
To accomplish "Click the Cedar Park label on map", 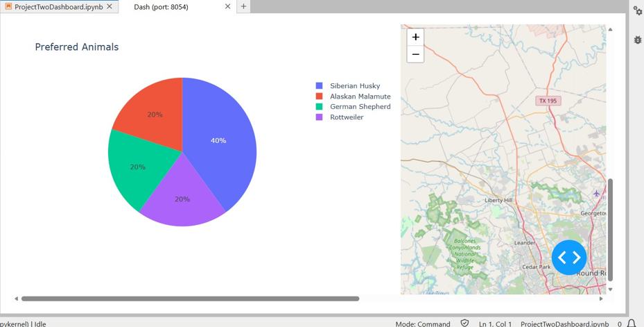I will pyautogui.click(x=536, y=267).
